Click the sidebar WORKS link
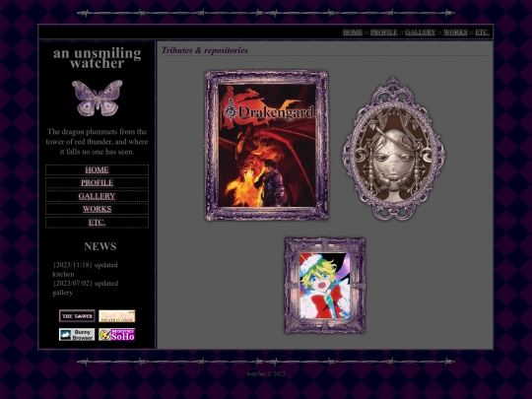The width and height of the screenshot is (532, 399). (x=97, y=209)
